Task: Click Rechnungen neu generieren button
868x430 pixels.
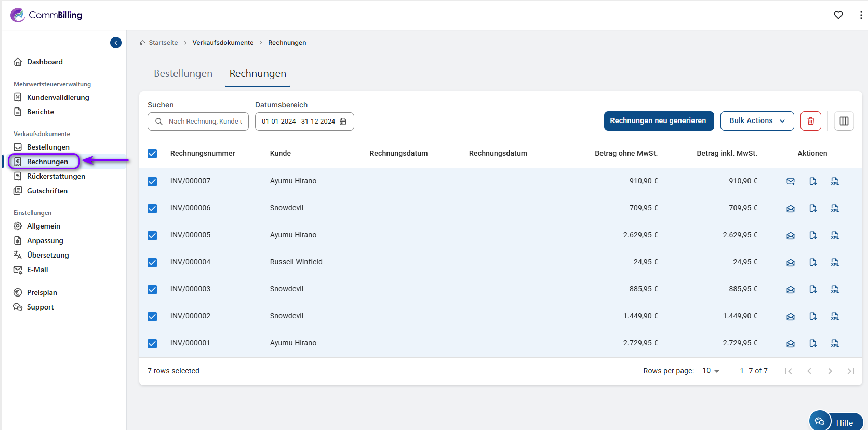Action: coord(658,121)
